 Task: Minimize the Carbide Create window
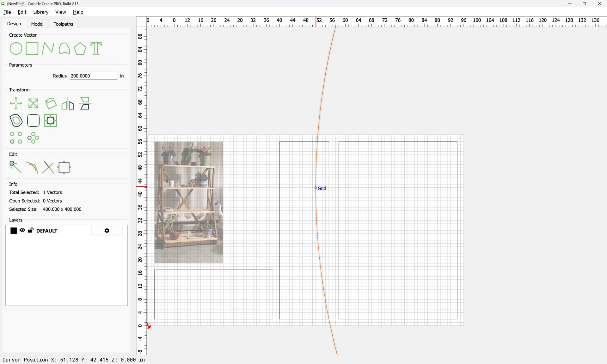click(570, 3)
